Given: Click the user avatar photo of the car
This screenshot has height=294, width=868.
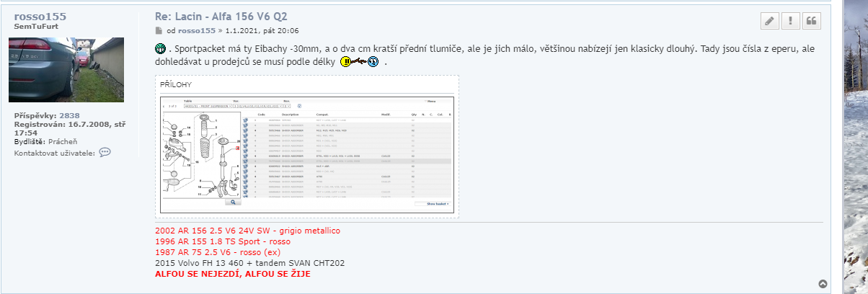Looking at the screenshot, I should [66, 70].
